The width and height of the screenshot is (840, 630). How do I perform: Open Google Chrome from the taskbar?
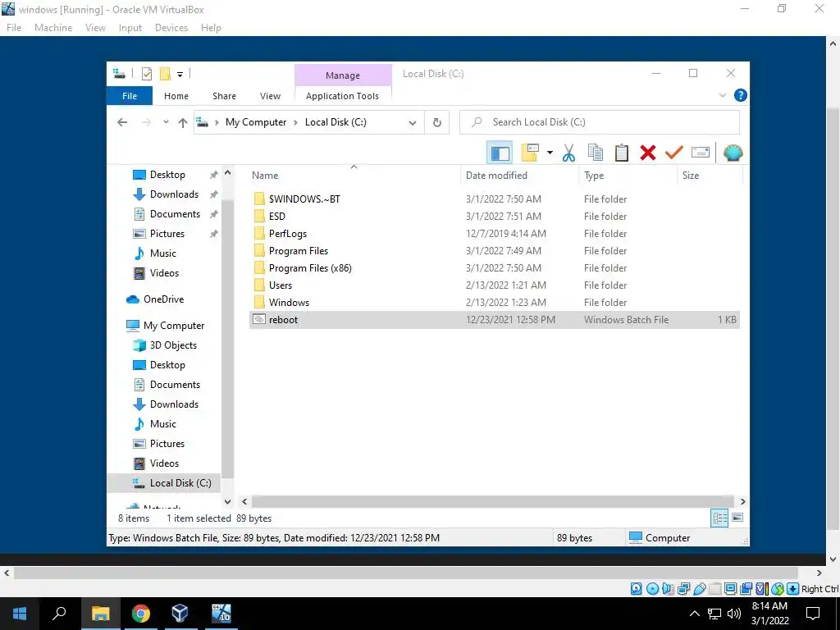[141, 614]
